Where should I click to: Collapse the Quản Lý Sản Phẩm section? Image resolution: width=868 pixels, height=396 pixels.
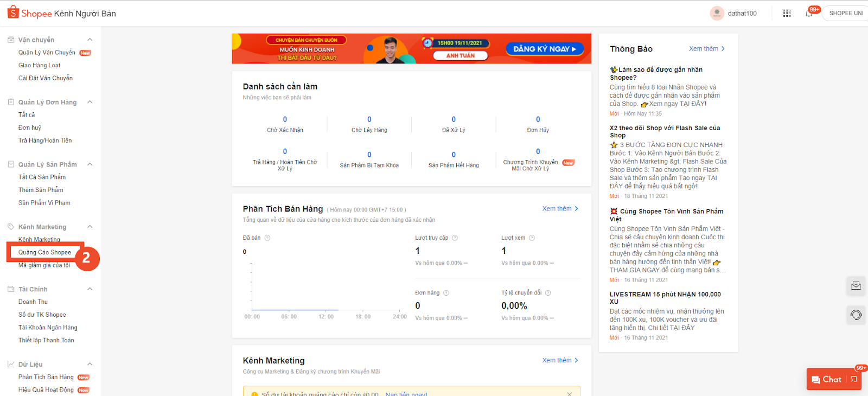pyautogui.click(x=90, y=164)
